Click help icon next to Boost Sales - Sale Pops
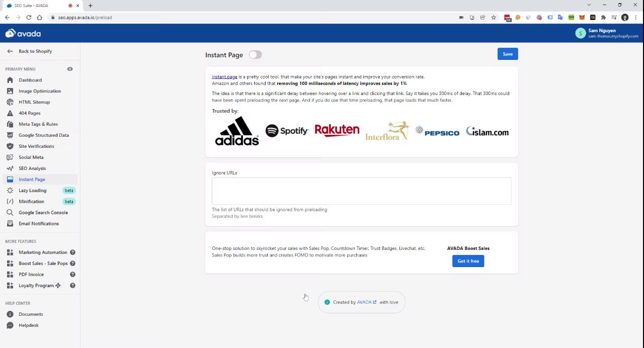 [x=72, y=264]
